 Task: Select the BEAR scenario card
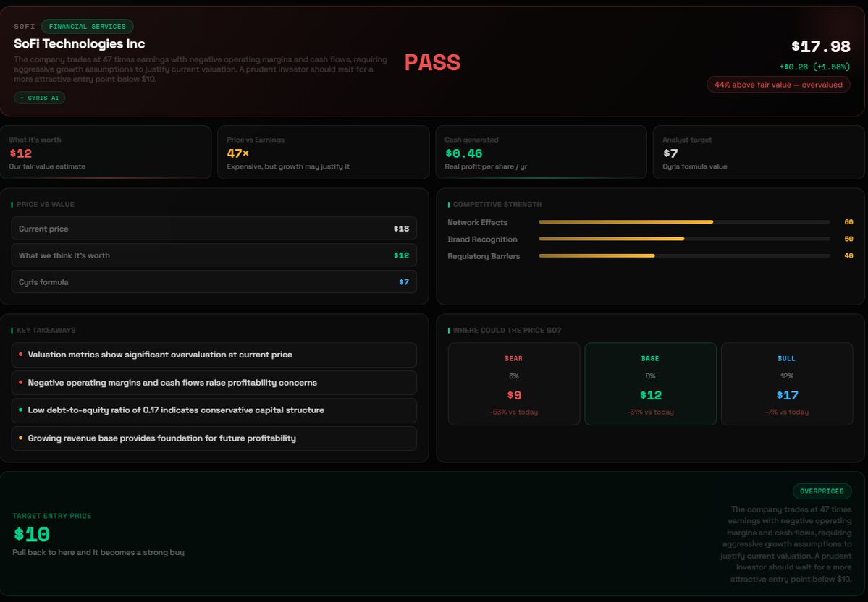click(514, 384)
